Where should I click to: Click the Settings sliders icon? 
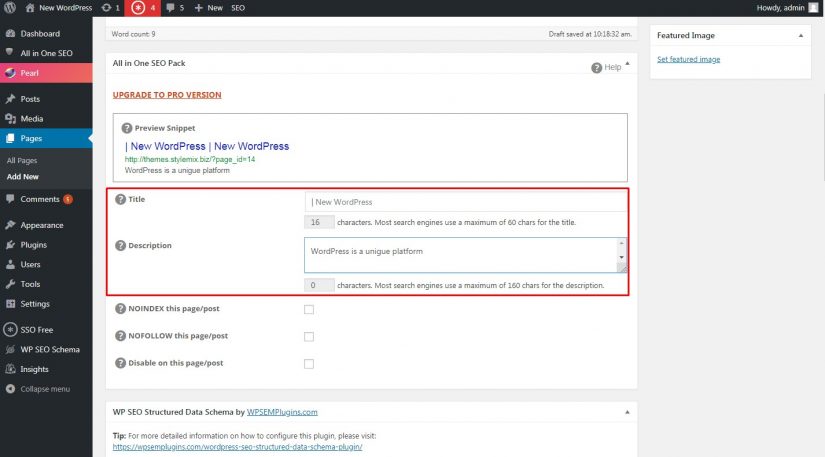point(10,304)
